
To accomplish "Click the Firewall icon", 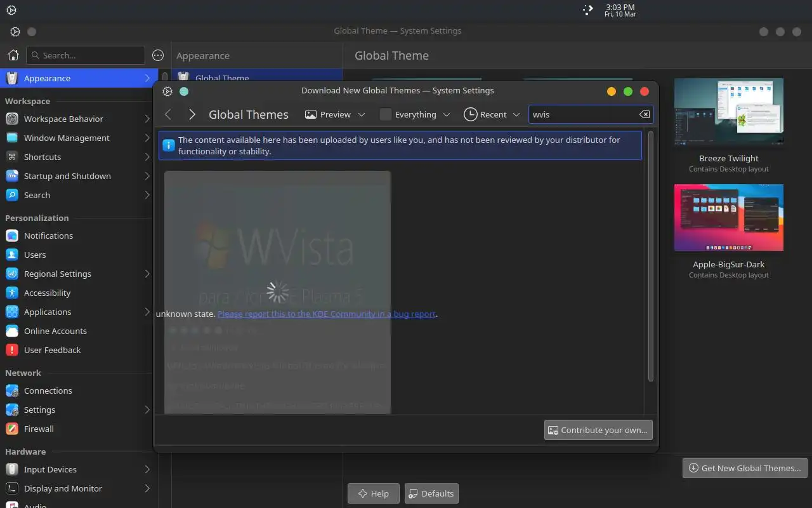I will click(12, 429).
